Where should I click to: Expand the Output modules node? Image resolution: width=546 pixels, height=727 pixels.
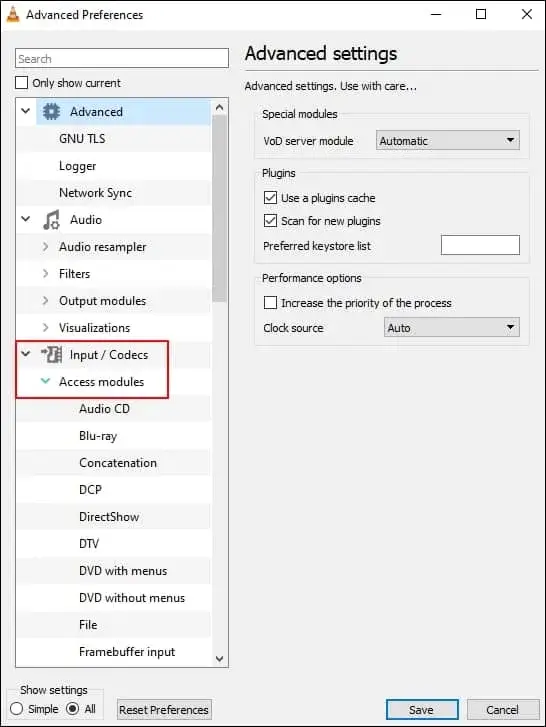coord(45,300)
